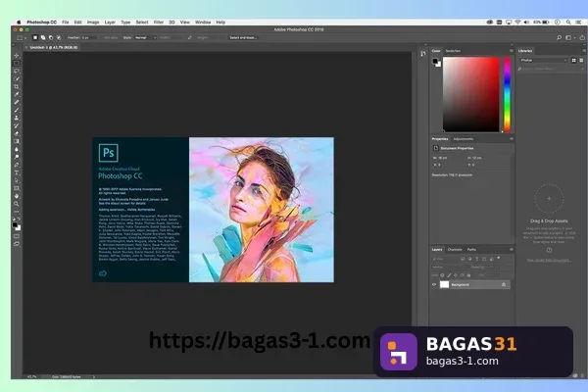Open the collapsed History panel icon

point(423,54)
